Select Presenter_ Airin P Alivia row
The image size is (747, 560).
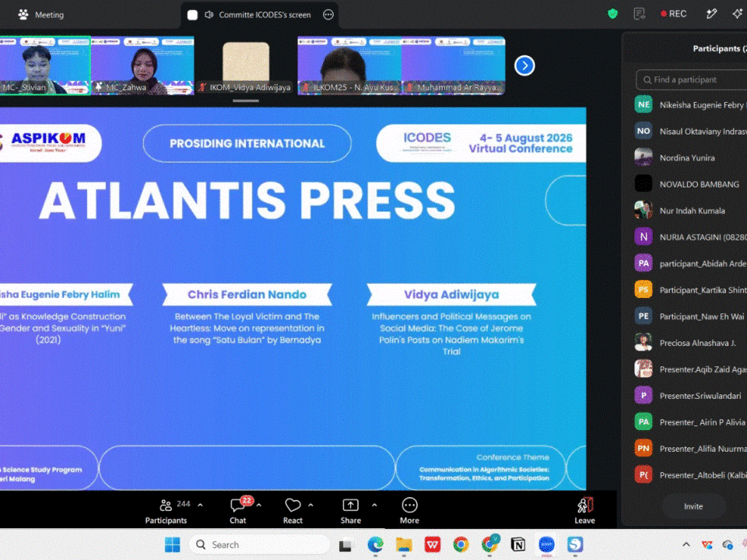pos(689,422)
